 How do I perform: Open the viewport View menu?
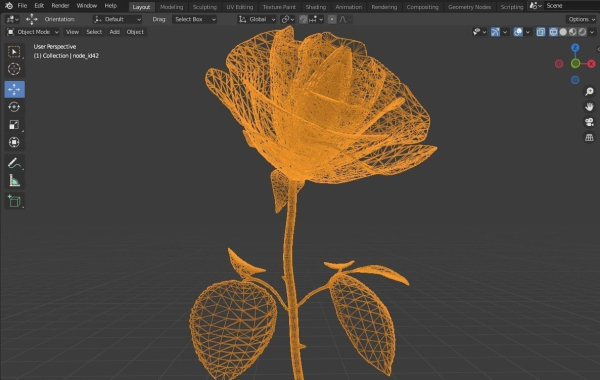[x=72, y=32]
